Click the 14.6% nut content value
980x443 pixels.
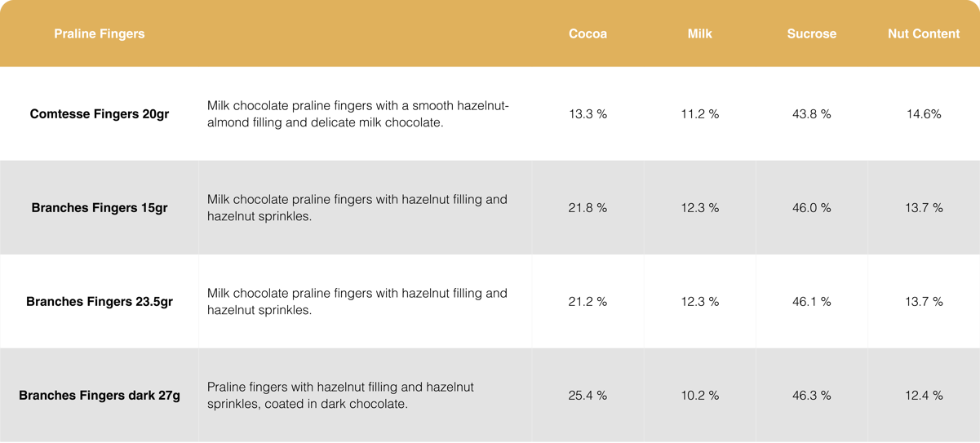pyautogui.click(x=924, y=114)
